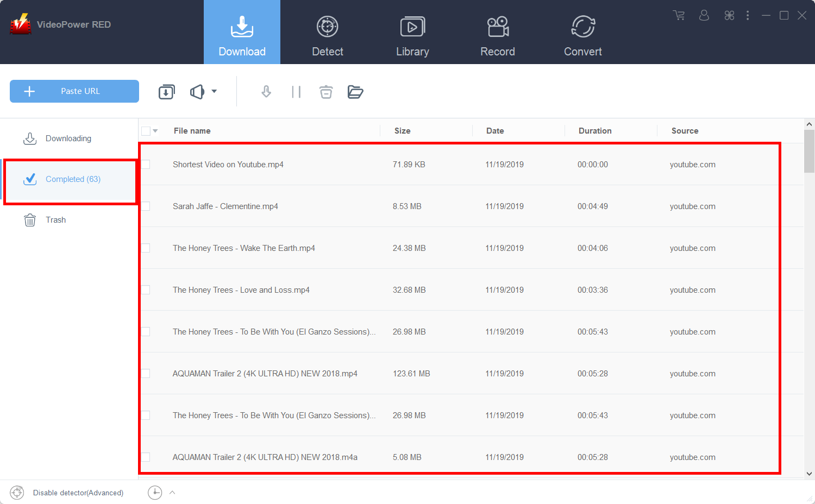Check the select-all checkbox in header
The image size is (815, 504).
point(146,130)
